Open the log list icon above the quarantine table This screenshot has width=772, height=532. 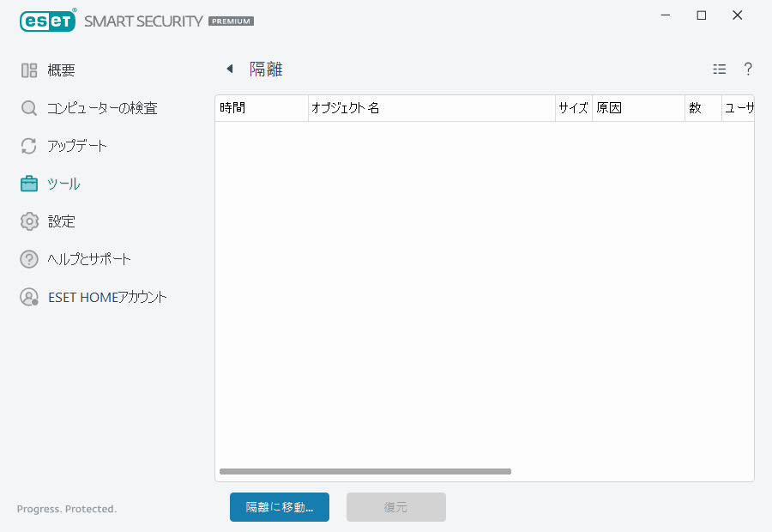(x=719, y=69)
